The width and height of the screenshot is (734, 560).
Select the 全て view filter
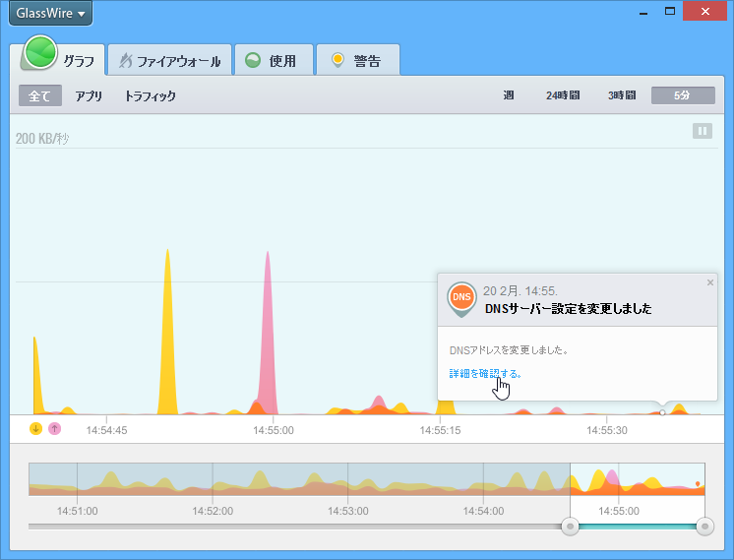click(x=40, y=96)
